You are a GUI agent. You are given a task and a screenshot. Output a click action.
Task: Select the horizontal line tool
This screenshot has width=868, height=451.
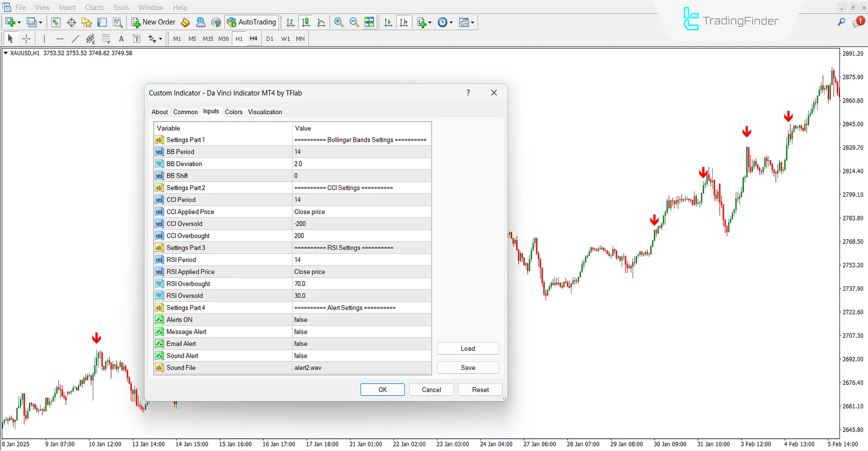pos(60,39)
